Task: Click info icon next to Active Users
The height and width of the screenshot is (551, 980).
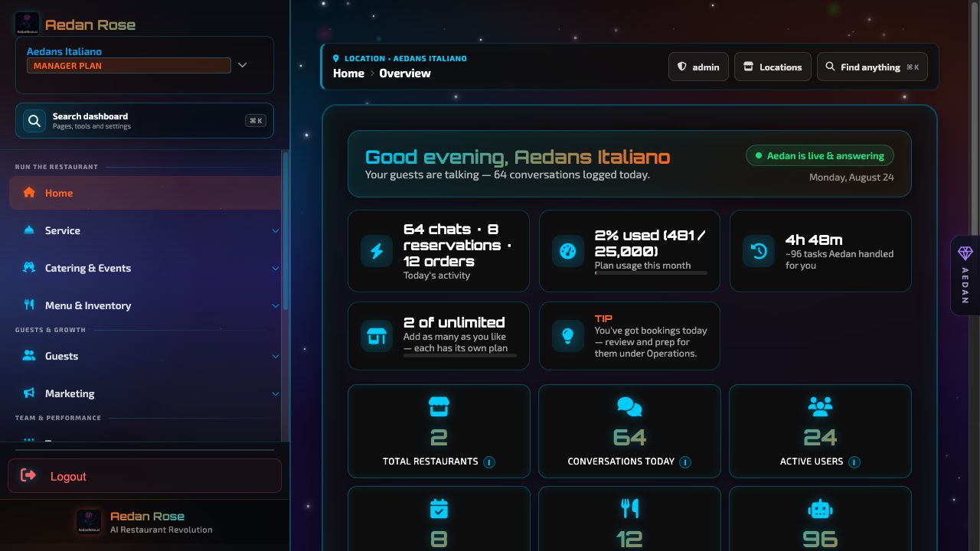Action: tap(854, 462)
